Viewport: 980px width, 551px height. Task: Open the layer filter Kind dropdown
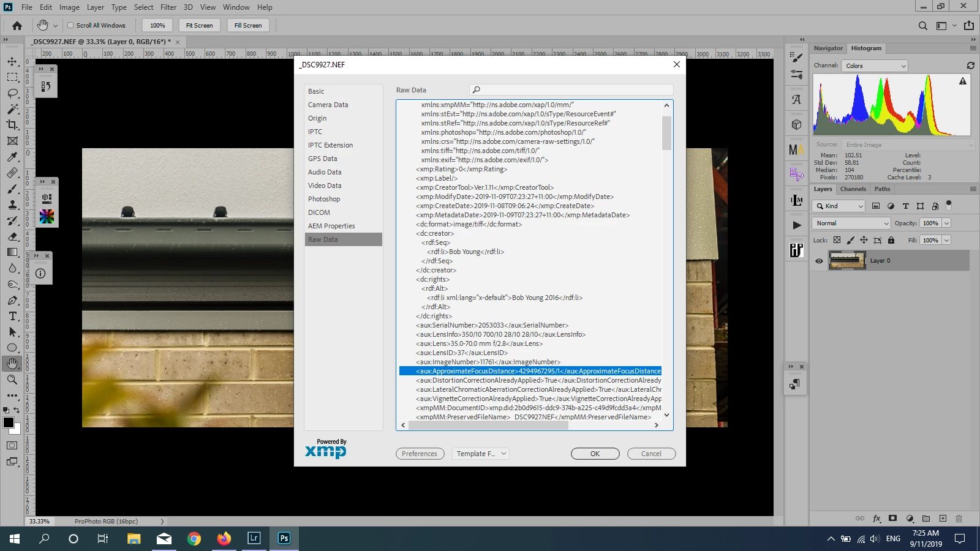pyautogui.click(x=839, y=206)
